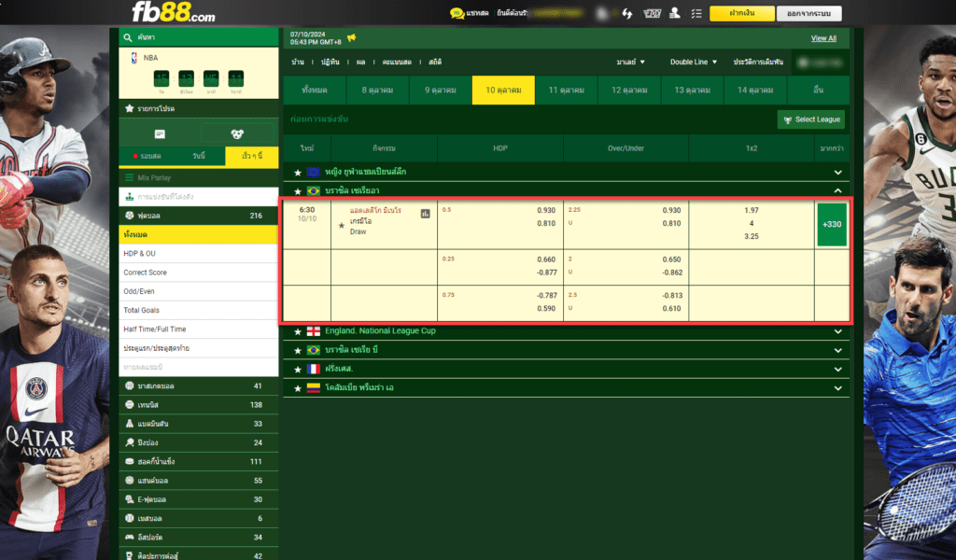Select Half Time/Full Time in sidebar
The image size is (956, 560).
pos(199,329)
